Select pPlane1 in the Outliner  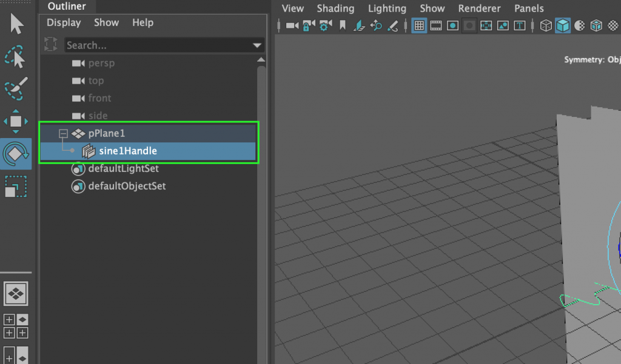tap(148, 133)
